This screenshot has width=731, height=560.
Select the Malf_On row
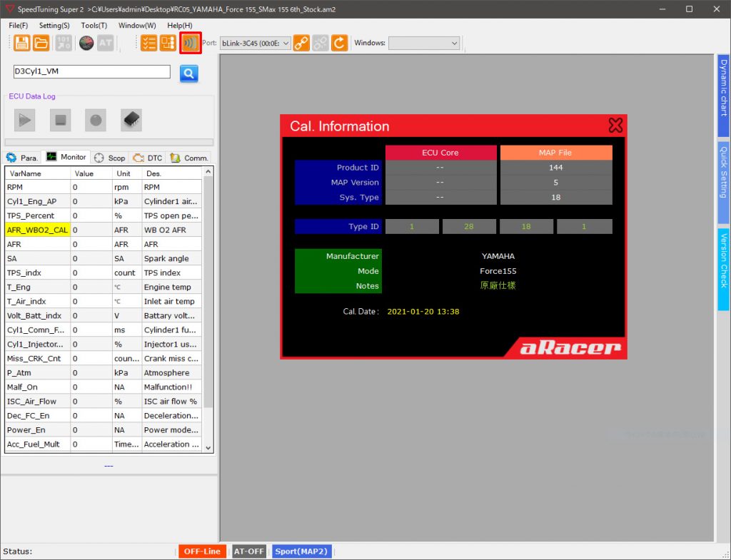click(x=104, y=387)
